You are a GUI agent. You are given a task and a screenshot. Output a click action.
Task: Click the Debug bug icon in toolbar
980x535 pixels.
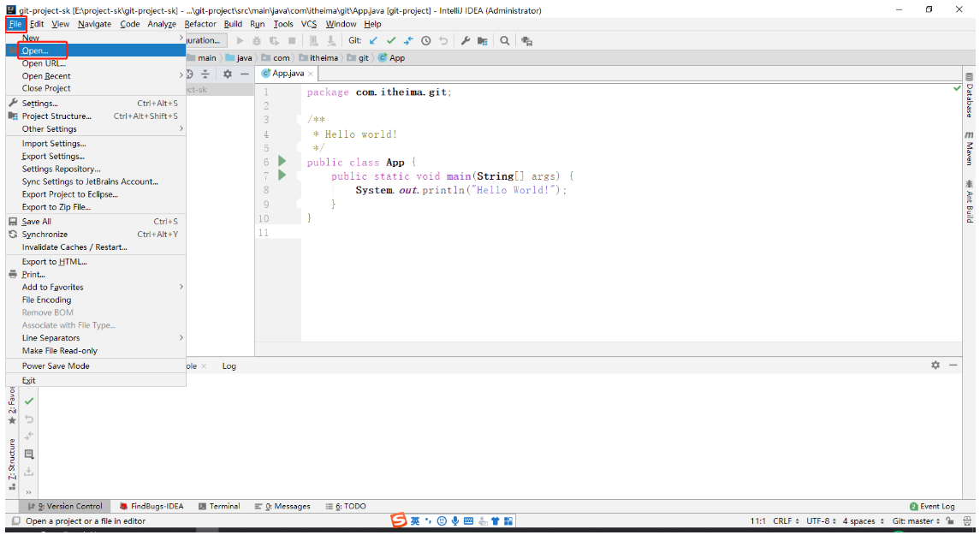tap(256, 40)
